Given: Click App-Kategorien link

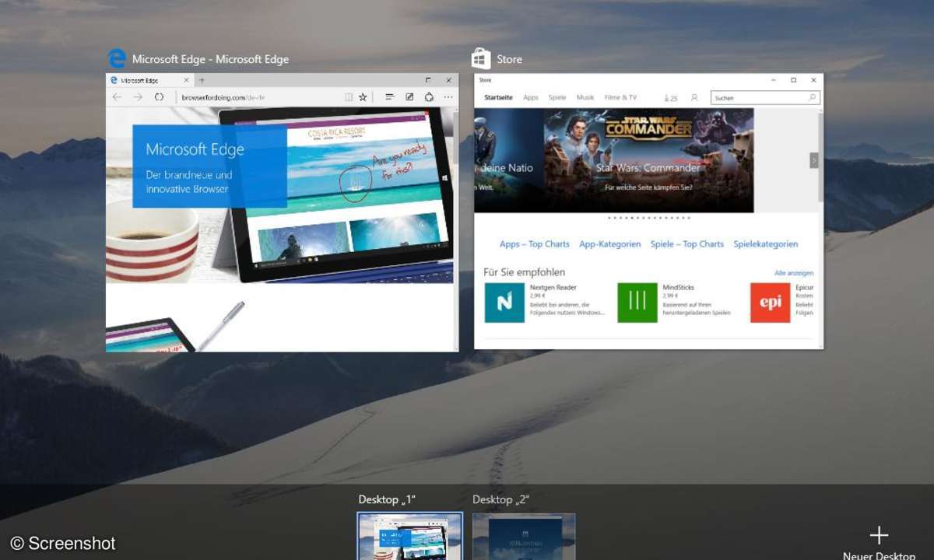Looking at the screenshot, I should pyautogui.click(x=610, y=244).
